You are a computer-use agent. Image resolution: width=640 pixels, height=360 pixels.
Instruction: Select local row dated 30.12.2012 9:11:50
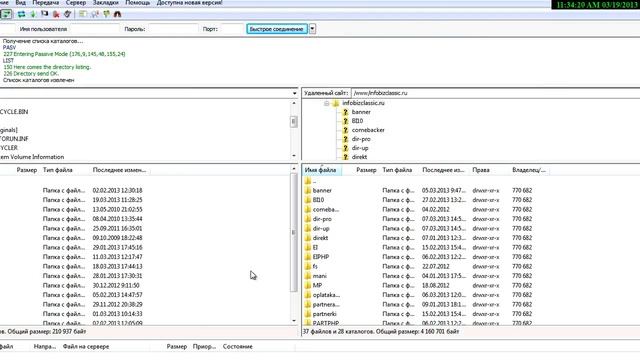click(x=145, y=285)
